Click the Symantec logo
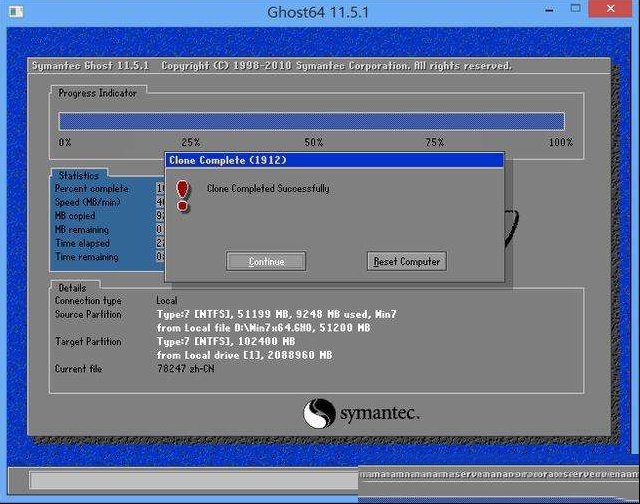Image resolution: width=640 pixels, height=504 pixels. tap(361, 413)
